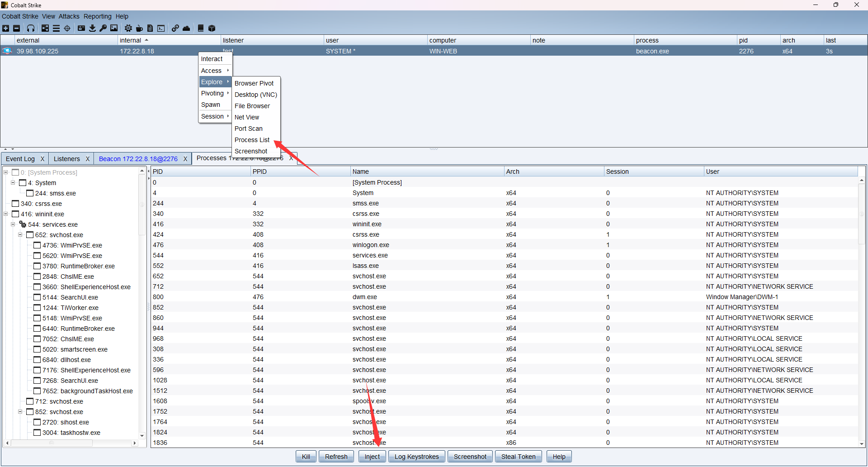Open credentials view from the toolbar

click(81, 28)
